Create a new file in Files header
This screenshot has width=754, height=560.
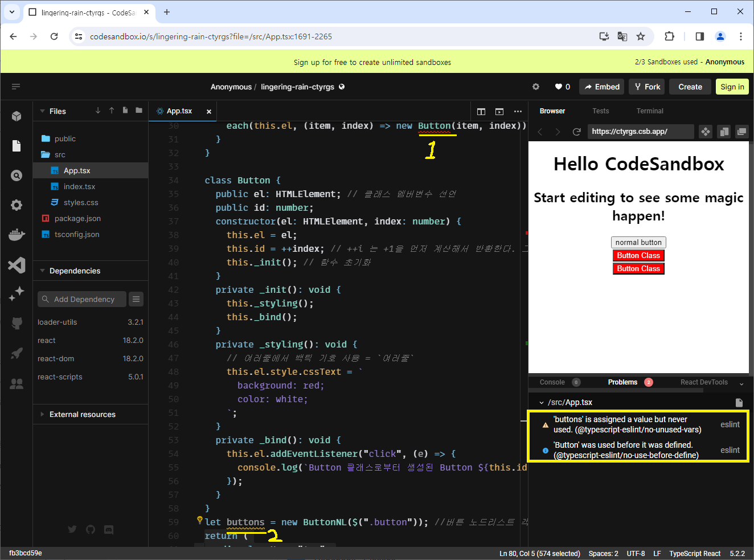click(125, 111)
